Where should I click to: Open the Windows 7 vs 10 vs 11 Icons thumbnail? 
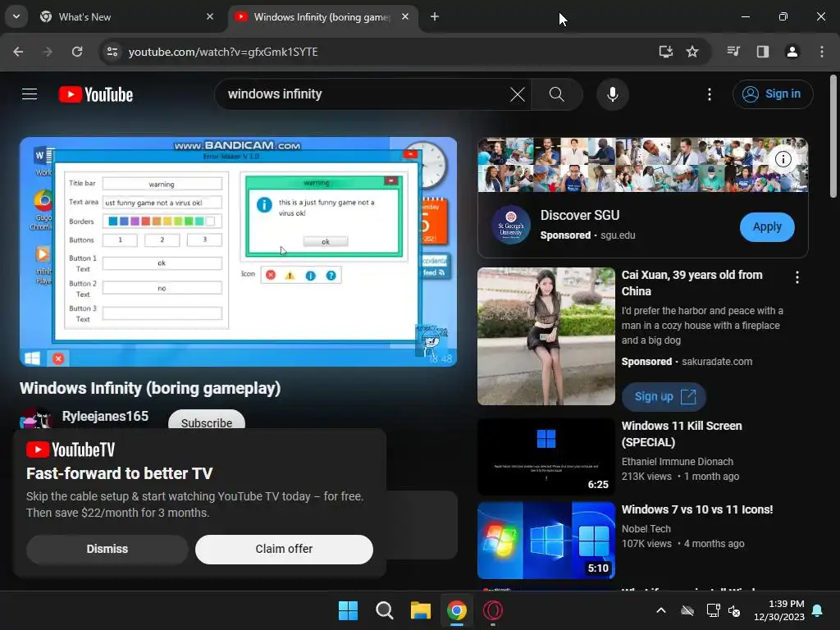(x=546, y=541)
